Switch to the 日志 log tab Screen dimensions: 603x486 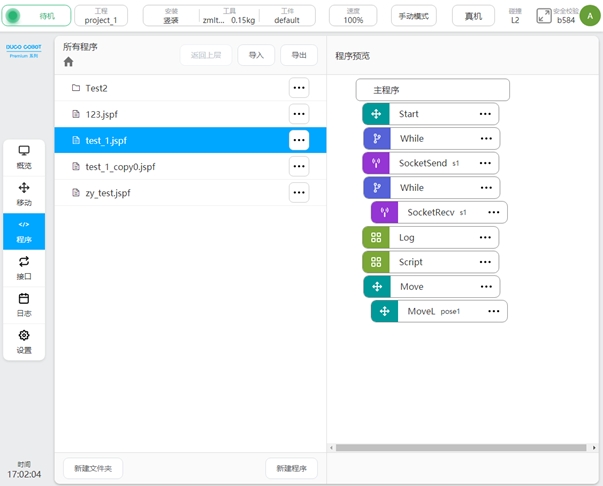pos(24,305)
